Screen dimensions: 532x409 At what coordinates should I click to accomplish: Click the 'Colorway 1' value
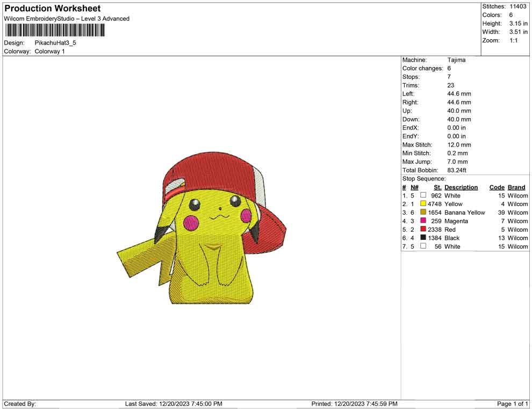point(49,52)
